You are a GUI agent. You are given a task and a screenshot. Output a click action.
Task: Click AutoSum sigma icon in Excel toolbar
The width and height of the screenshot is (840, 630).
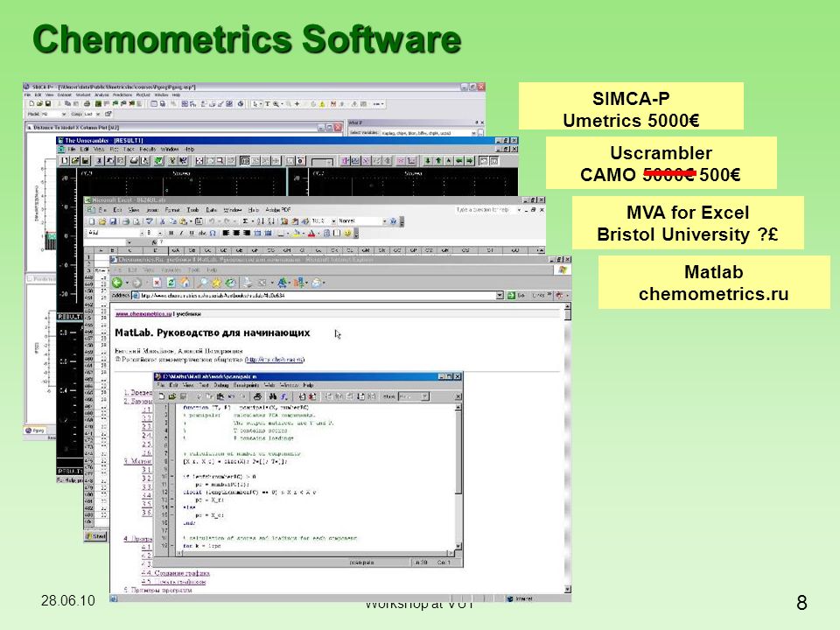[245, 220]
